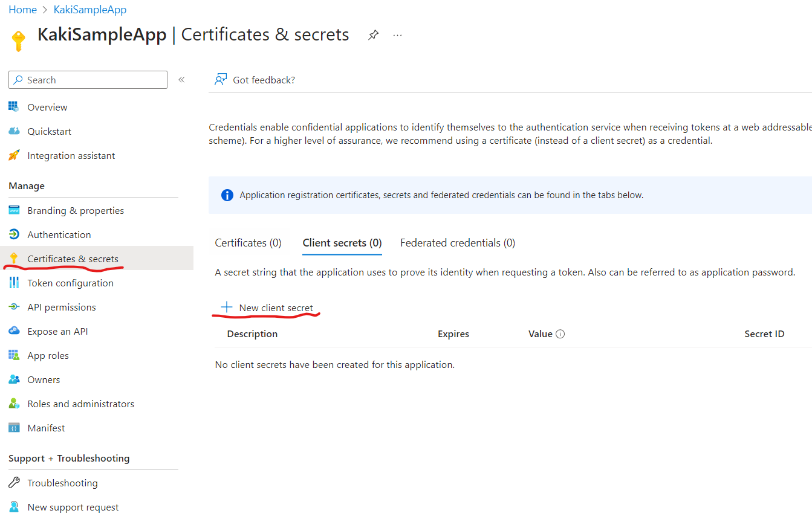
Task: Click the Certificates & secrets key icon
Action: (x=14, y=259)
